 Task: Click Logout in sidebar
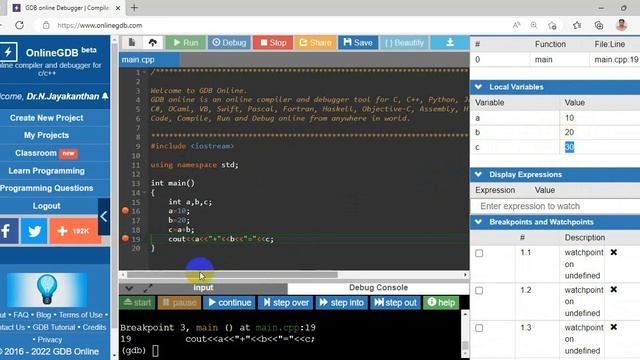point(46,206)
